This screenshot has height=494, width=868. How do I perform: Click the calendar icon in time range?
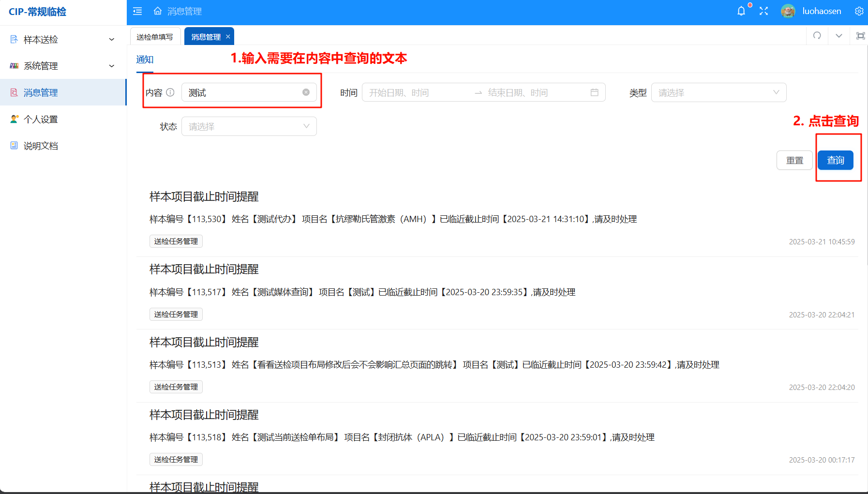click(x=594, y=92)
